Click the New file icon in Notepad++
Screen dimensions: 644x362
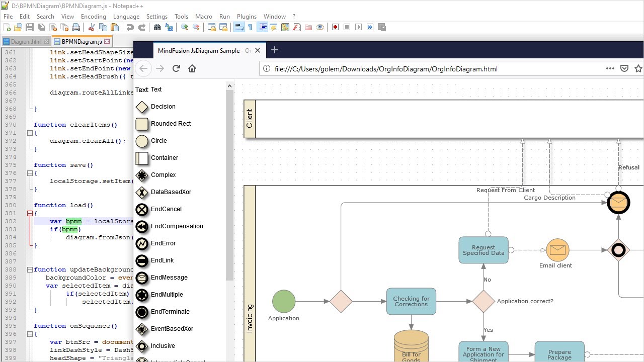click(x=7, y=27)
